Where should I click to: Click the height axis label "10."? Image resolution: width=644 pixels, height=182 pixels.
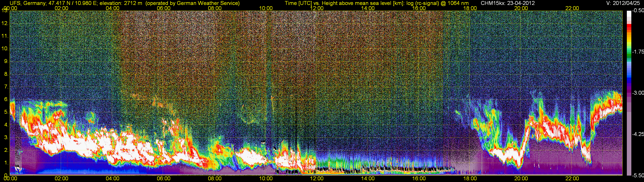(5, 49)
